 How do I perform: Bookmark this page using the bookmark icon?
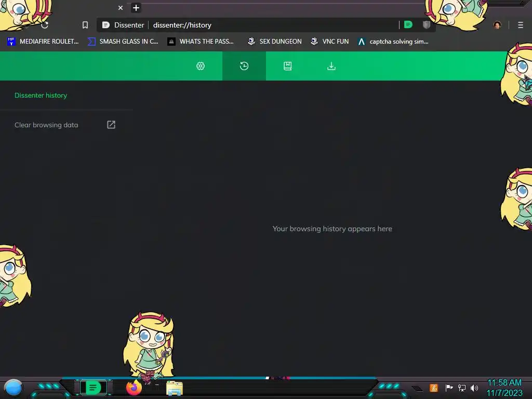[x=85, y=25]
